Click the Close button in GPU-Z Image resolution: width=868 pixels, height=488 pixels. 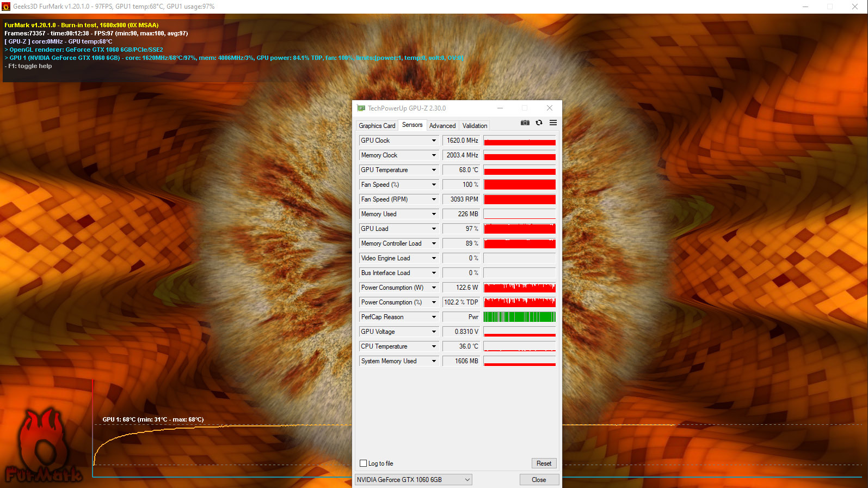pyautogui.click(x=539, y=480)
